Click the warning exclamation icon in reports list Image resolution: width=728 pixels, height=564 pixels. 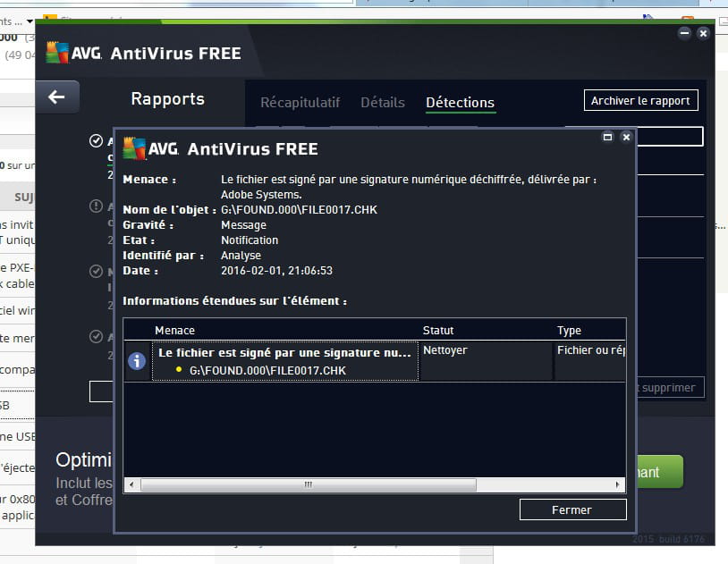click(x=96, y=206)
